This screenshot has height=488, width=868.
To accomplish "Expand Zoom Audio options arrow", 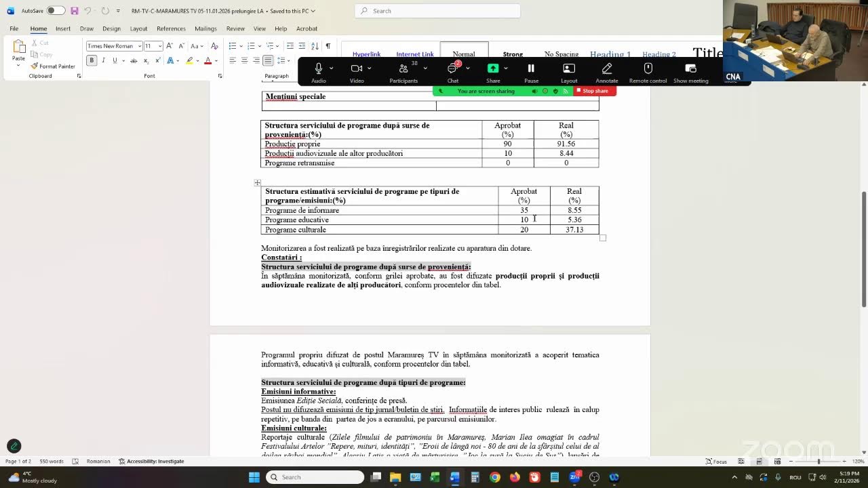I will coord(331,68).
